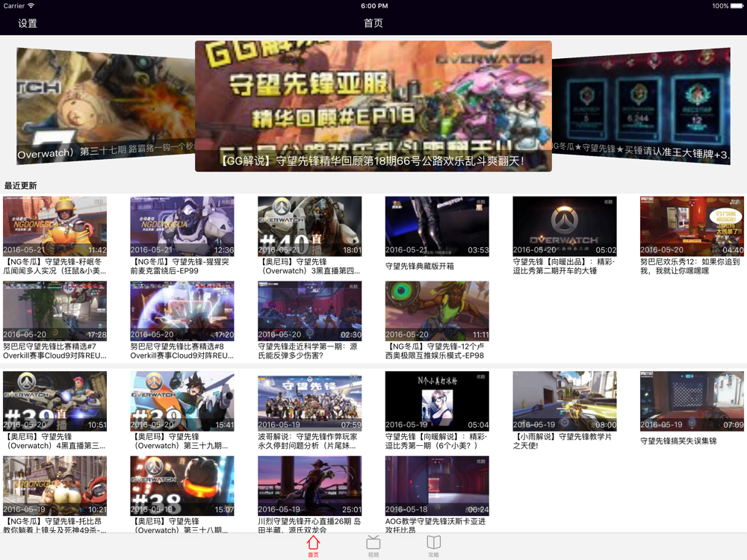Open the title 波哥解说：守望先锋作弊玩家
Viewport: 747px width, 560px height.
click(308, 441)
